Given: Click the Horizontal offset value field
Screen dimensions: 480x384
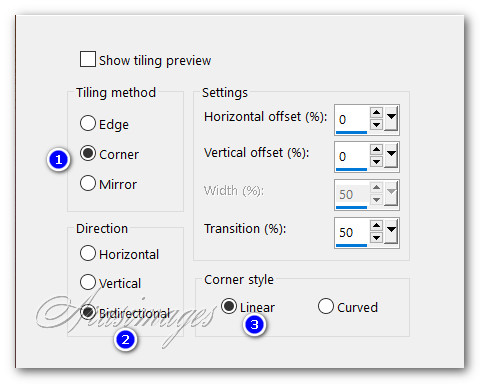Looking at the screenshot, I should pyautogui.click(x=352, y=119).
